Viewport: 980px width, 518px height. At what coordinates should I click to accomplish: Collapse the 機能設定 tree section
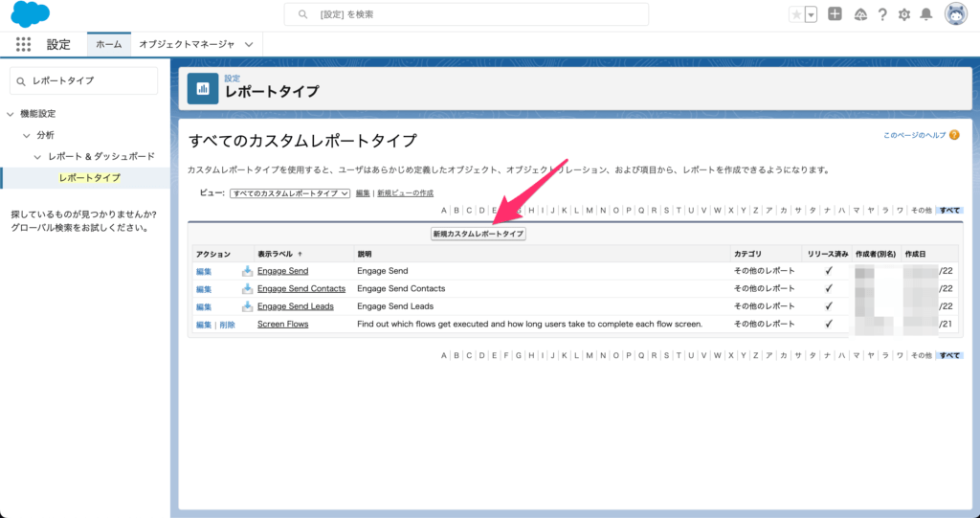pos(11,114)
